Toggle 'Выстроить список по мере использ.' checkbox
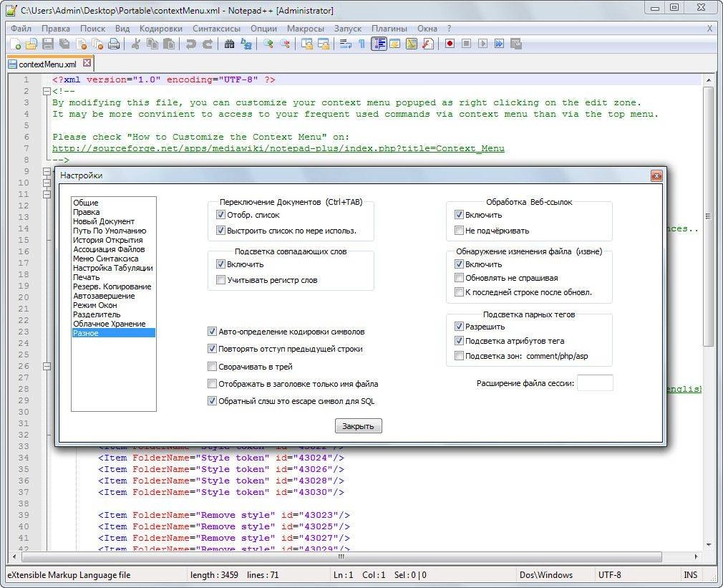 220,230
